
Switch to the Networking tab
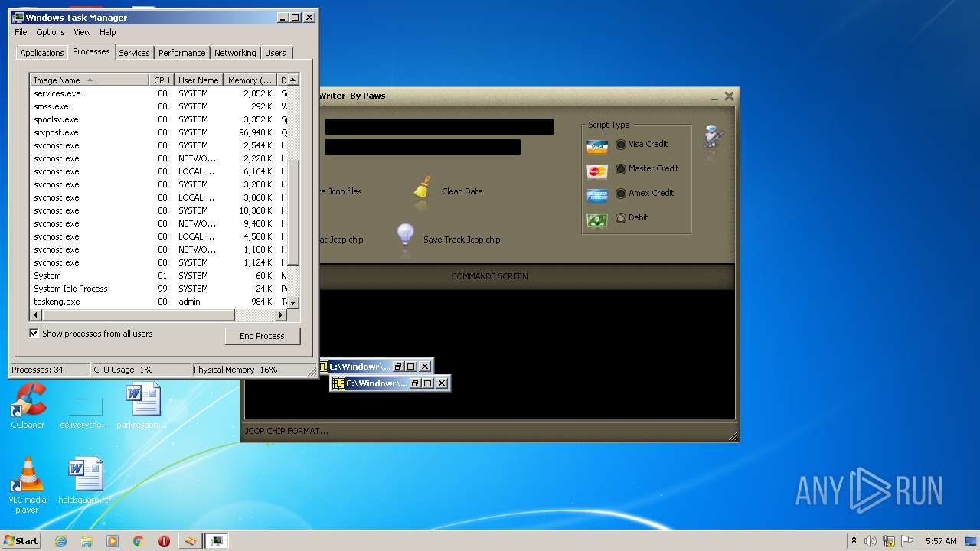click(235, 53)
